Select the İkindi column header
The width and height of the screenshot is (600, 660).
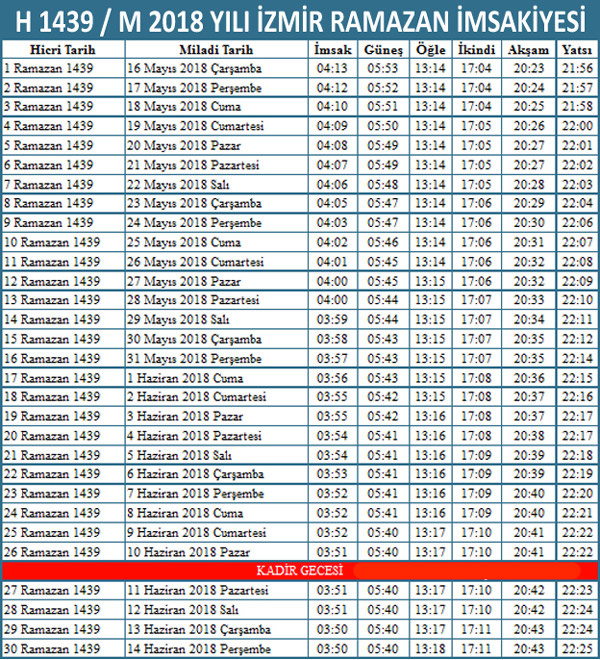[475, 49]
